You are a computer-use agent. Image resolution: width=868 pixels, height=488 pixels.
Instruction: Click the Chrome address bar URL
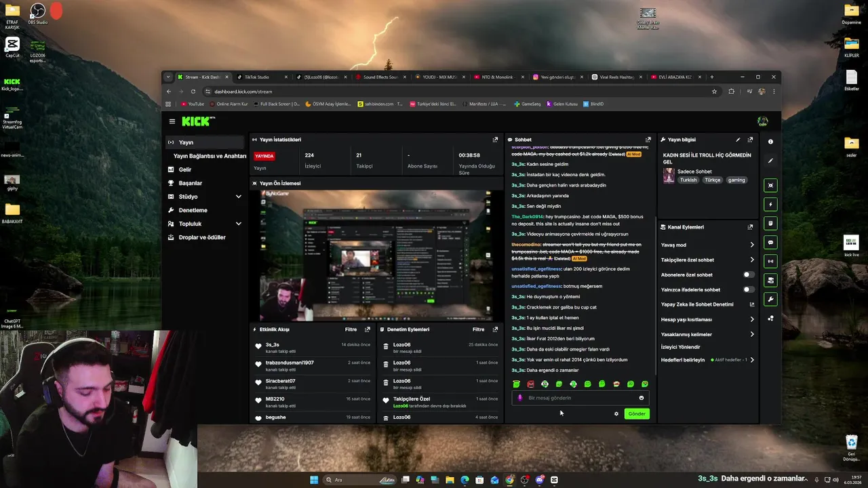(243, 91)
